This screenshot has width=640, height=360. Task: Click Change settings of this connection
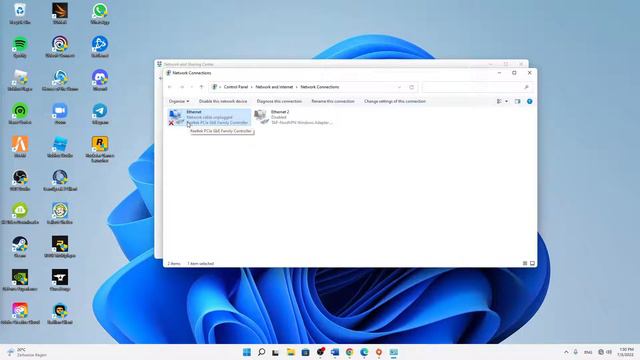(395, 101)
